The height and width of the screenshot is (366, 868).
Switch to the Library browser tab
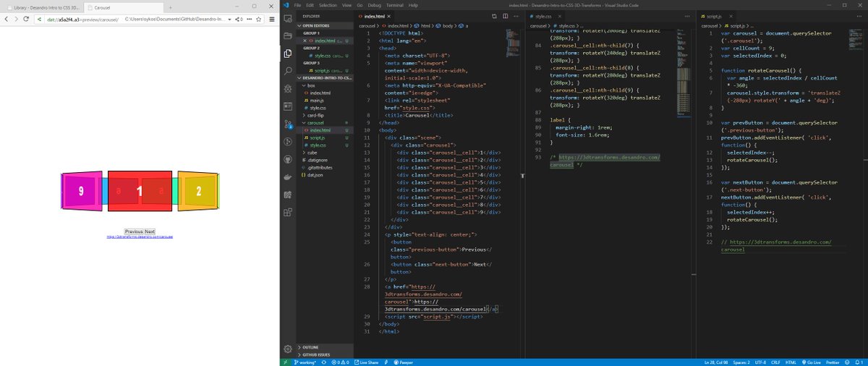click(43, 7)
